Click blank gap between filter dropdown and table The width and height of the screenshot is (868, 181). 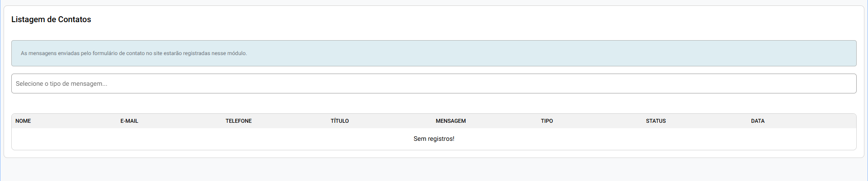(434, 103)
